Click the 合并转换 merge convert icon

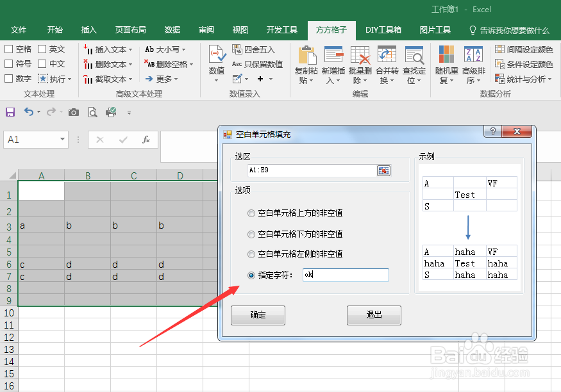pos(387,54)
